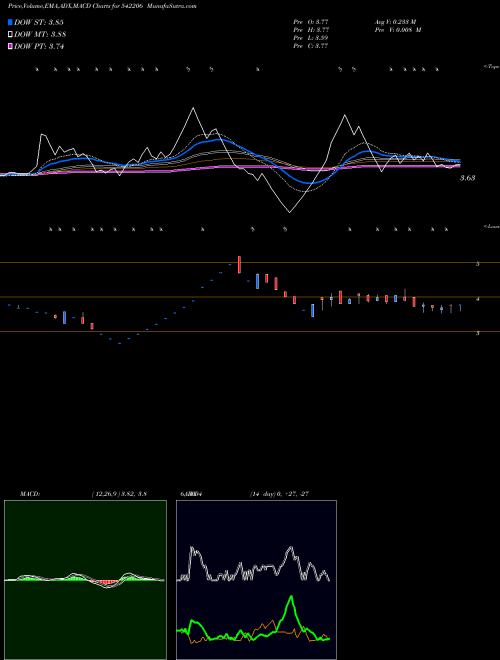Click the tallest red candlestick at the price peak
Image resolution: width=500 pixels, height=660 pixels.
tap(239, 264)
